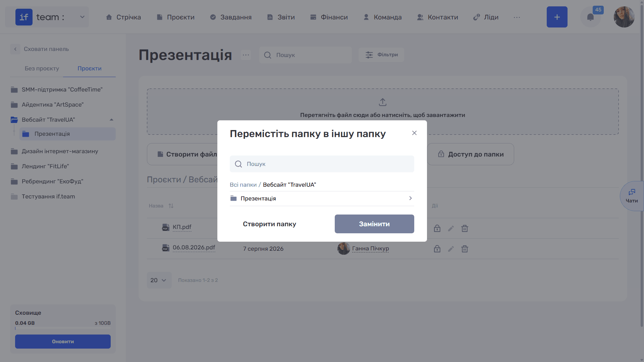Select Презентація subfolder in sidebar
644x362 pixels.
click(67, 134)
